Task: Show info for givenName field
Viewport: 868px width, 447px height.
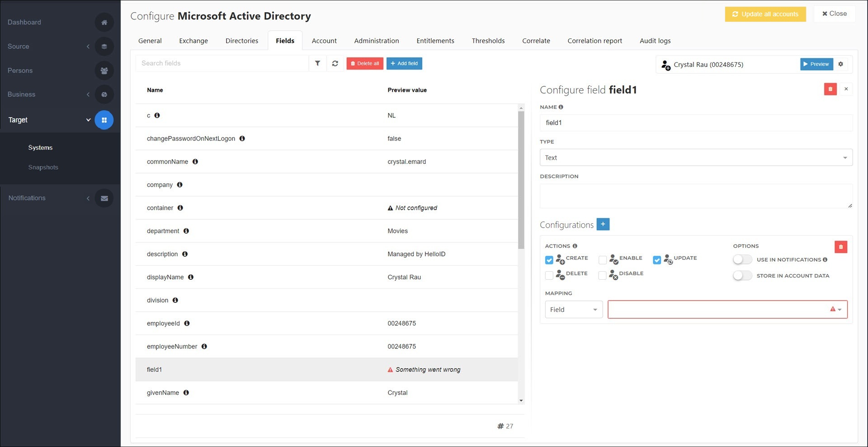Action: coord(186,392)
